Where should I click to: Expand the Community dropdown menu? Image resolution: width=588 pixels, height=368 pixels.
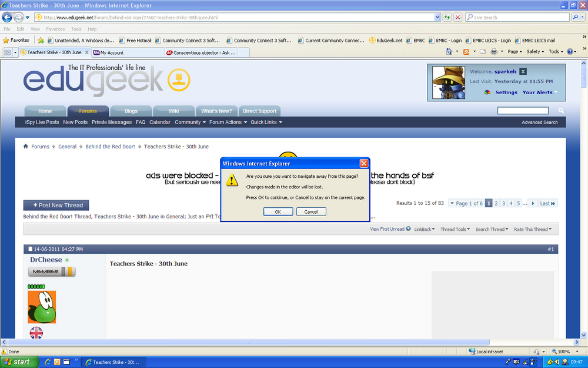190,122
